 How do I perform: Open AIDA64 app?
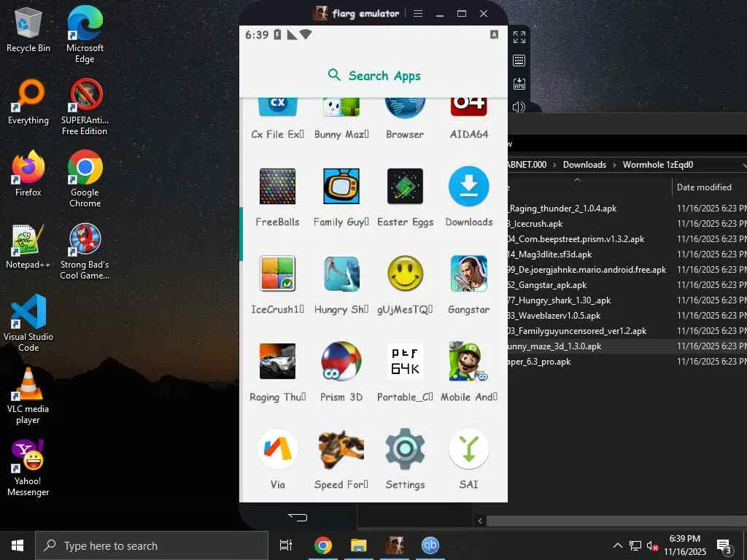pos(469,119)
